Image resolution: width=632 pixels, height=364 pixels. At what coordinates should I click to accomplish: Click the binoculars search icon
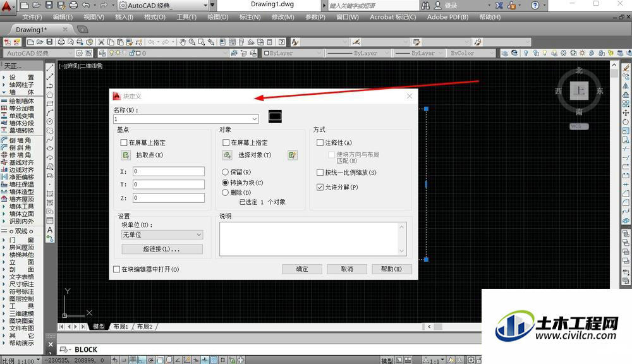pos(425,5)
